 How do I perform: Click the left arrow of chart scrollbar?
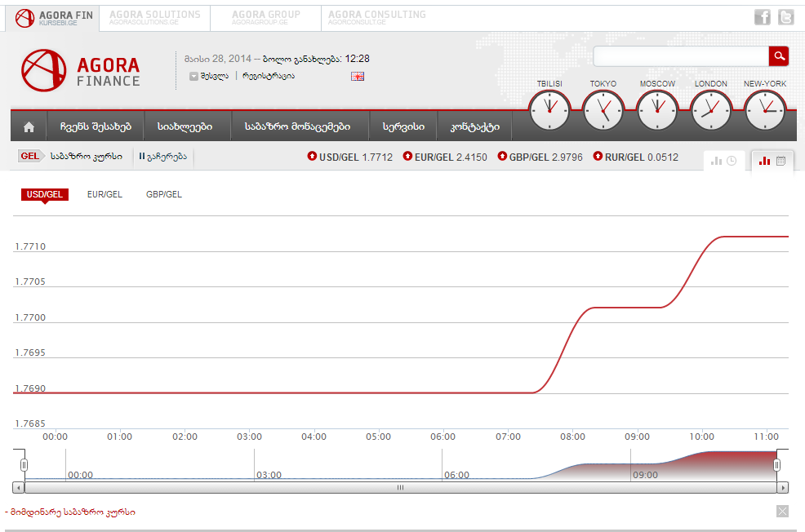pos(19,488)
